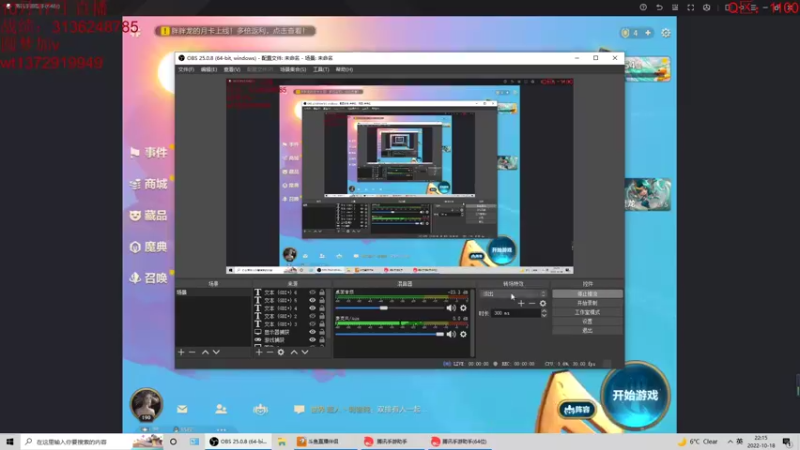Toggle visibility of text source 2

pyautogui.click(x=312, y=316)
